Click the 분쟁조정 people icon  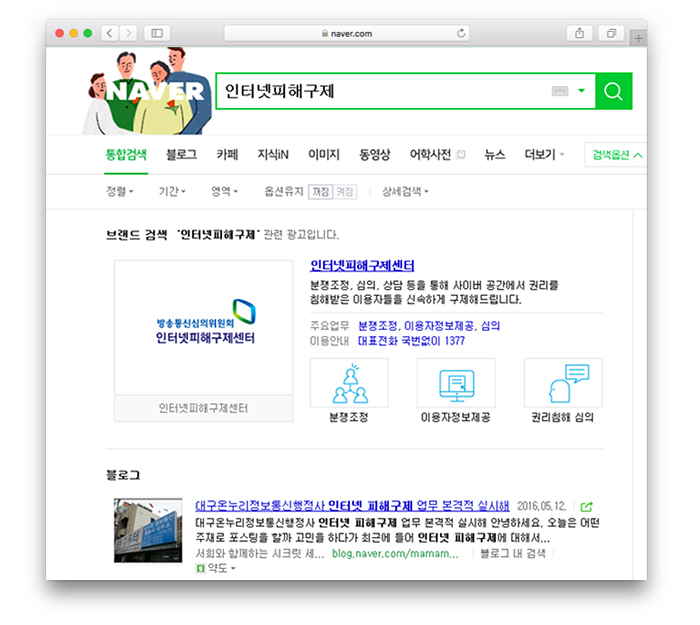point(350,383)
